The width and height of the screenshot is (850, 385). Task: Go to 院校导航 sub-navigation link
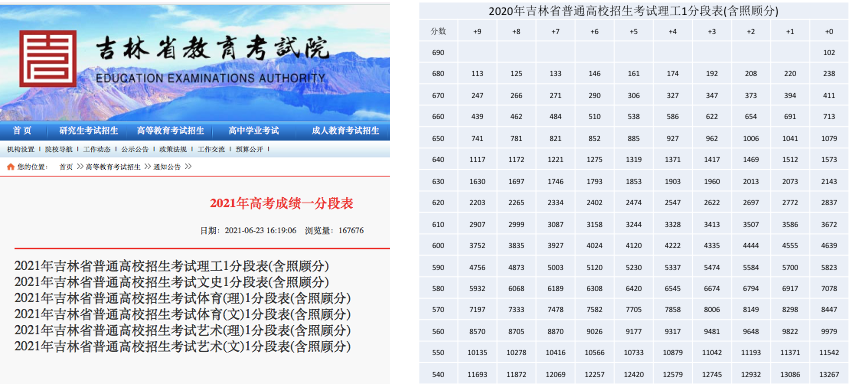click(59, 149)
